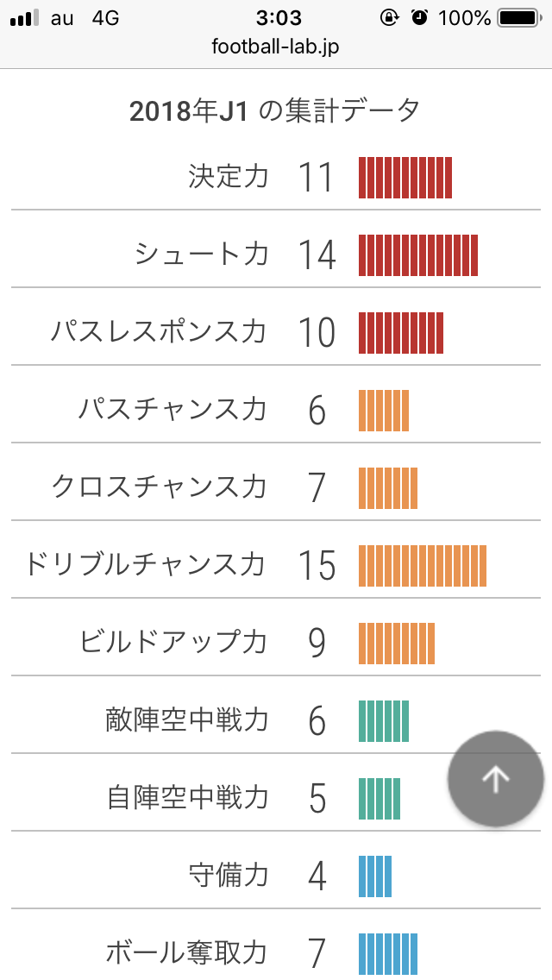
Task: Tap the football-lab.jp address bar
Action: point(275,47)
